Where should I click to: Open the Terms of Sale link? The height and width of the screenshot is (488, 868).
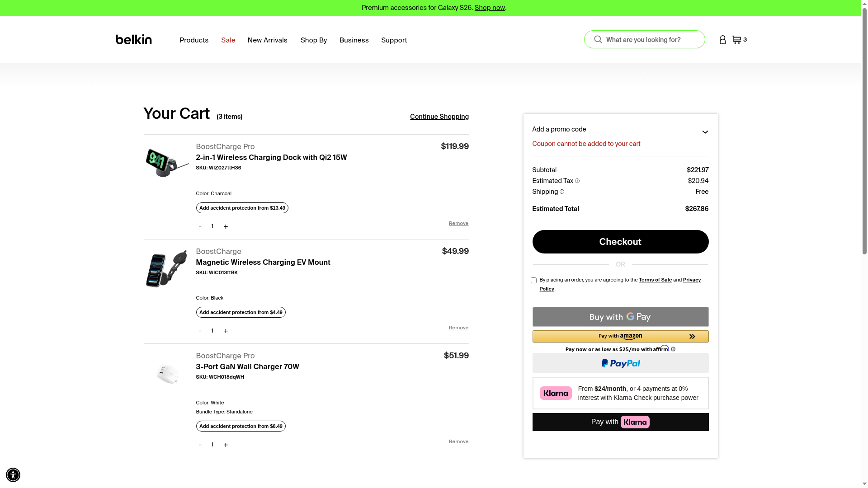pyautogui.click(x=655, y=280)
